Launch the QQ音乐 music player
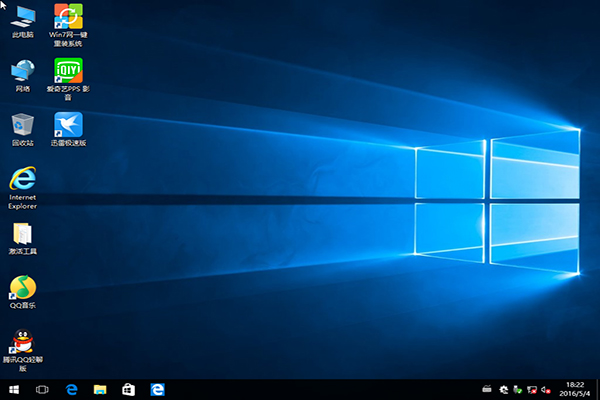Image resolution: width=600 pixels, height=400 pixels. [22, 288]
